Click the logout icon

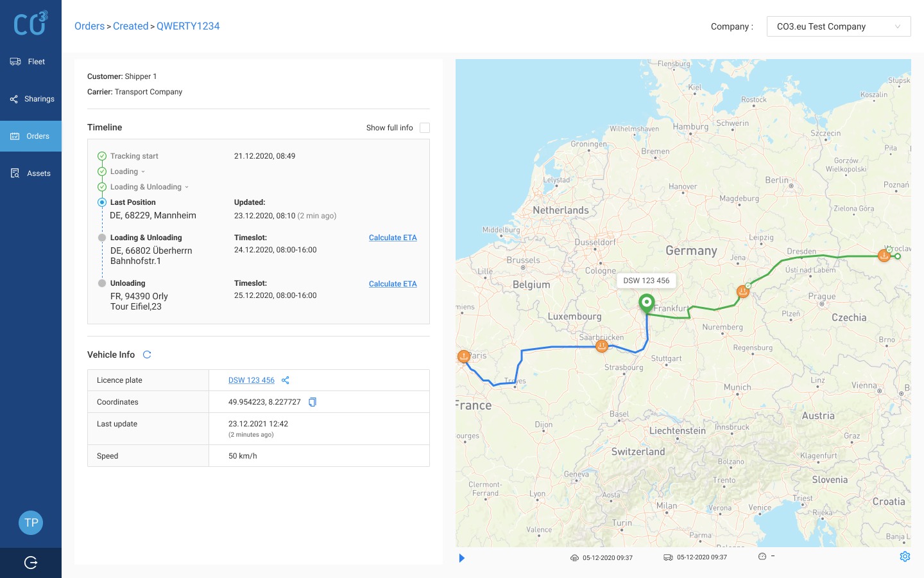[x=31, y=563]
